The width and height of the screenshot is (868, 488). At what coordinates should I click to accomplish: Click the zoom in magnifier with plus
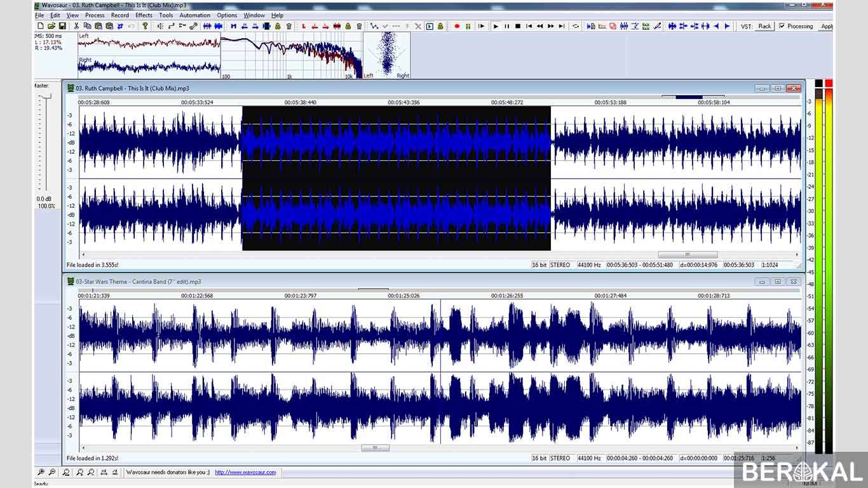[41, 472]
